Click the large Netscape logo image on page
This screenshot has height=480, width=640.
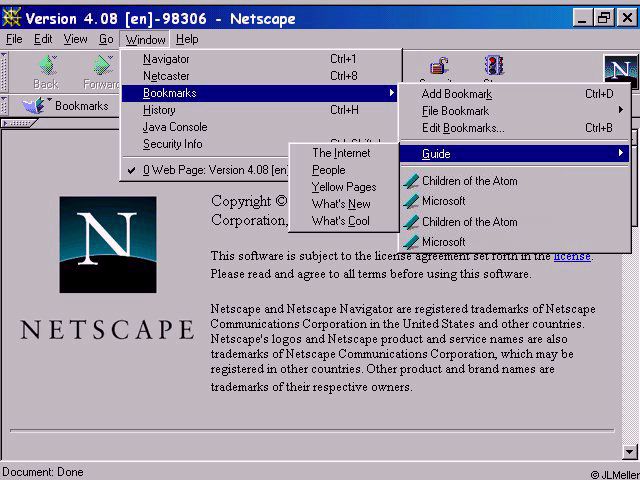pos(108,244)
